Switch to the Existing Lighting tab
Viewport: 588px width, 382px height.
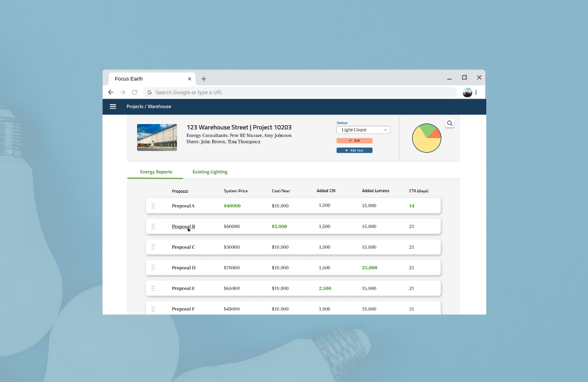210,172
